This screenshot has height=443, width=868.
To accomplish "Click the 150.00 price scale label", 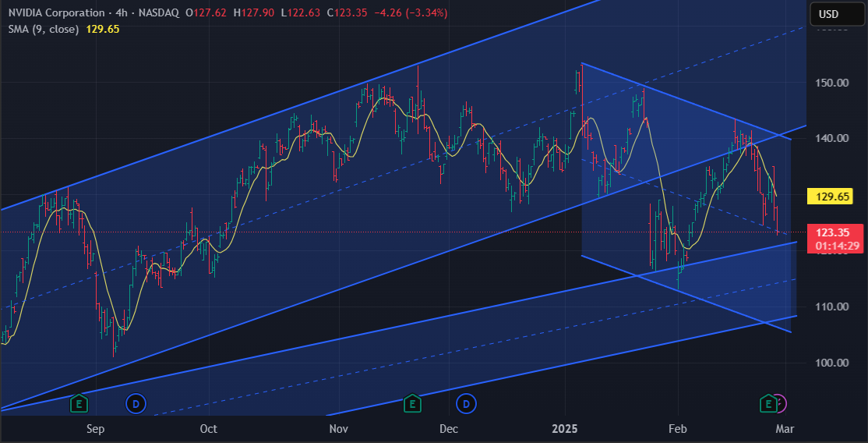I will pyautogui.click(x=834, y=83).
